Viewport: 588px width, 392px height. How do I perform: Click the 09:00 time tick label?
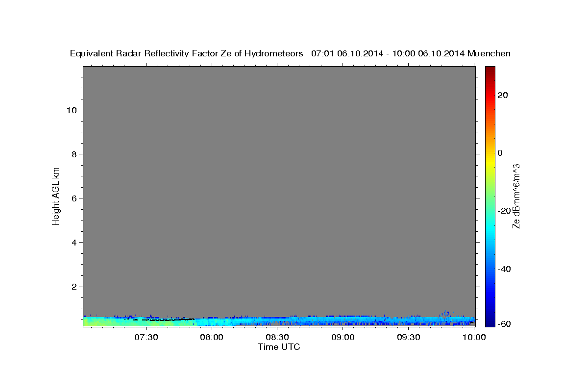[343, 337]
